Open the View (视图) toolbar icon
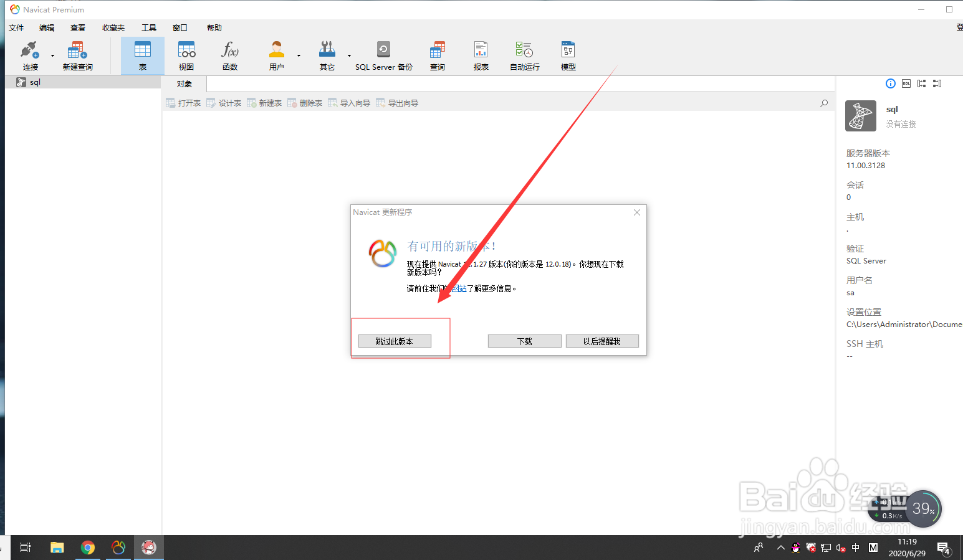The image size is (963, 560). pyautogui.click(x=186, y=55)
